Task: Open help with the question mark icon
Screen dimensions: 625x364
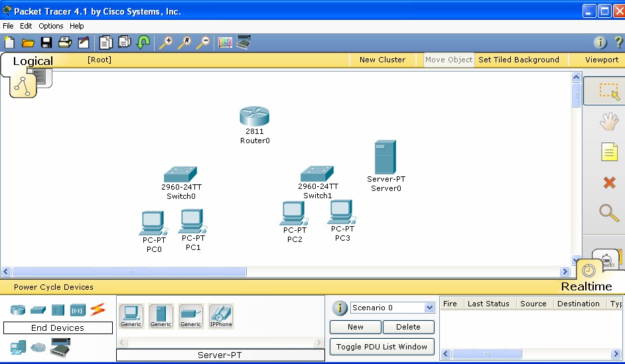Action: point(618,42)
